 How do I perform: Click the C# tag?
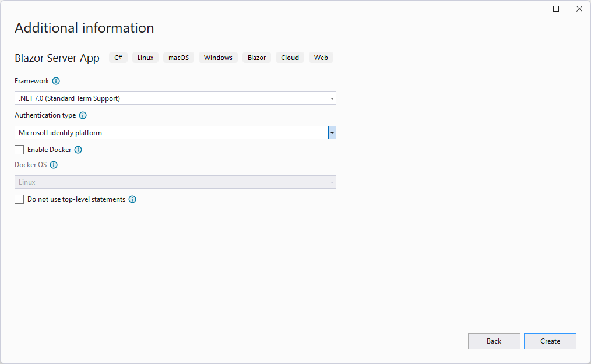pos(118,58)
